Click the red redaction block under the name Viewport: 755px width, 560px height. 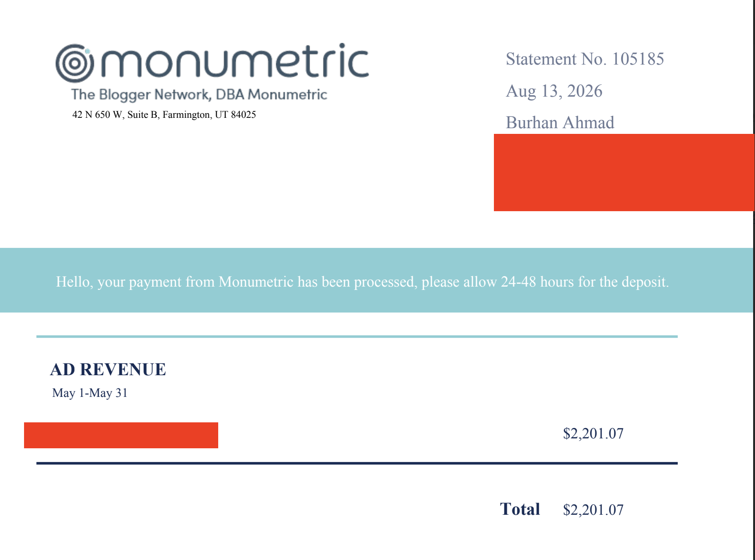pyautogui.click(x=624, y=173)
